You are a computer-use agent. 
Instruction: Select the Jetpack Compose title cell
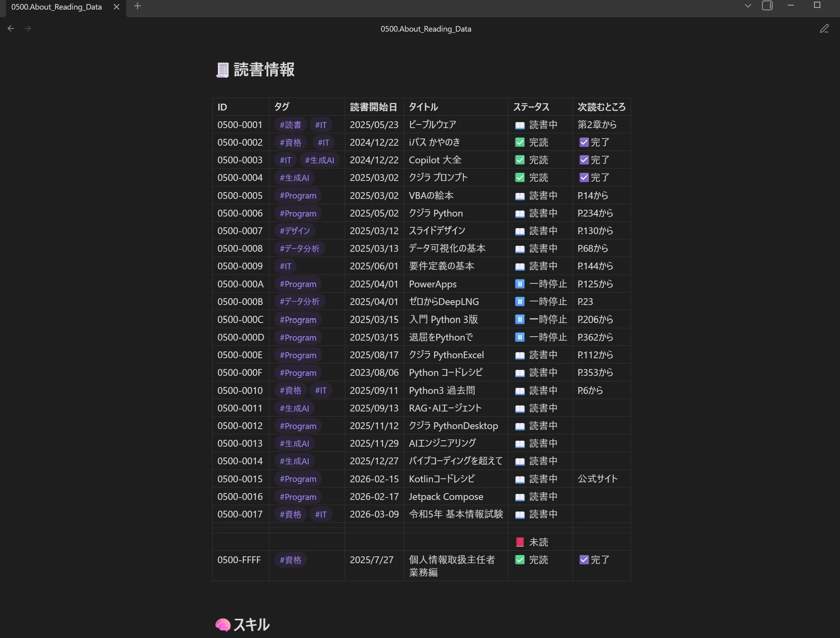[456, 496]
